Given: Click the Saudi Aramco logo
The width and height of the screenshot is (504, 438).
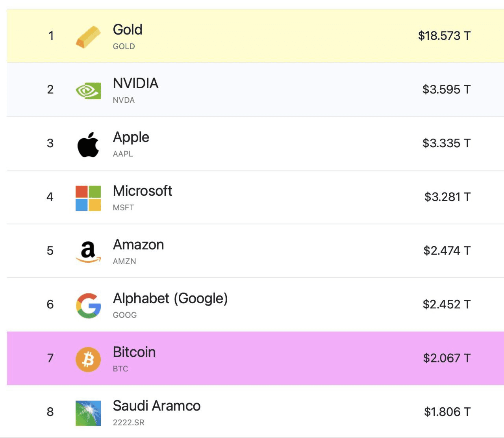Looking at the screenshot, I should 88,413.
